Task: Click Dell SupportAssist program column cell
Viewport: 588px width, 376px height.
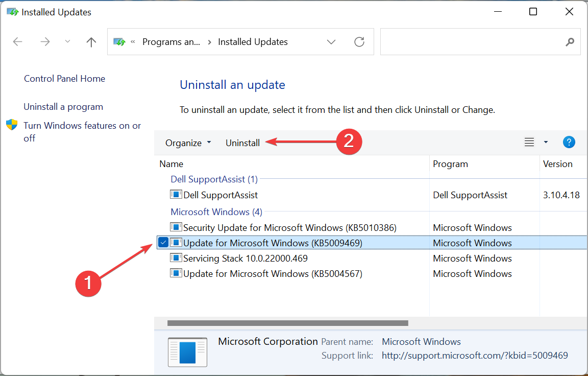Action: click(x=470, y=195)
